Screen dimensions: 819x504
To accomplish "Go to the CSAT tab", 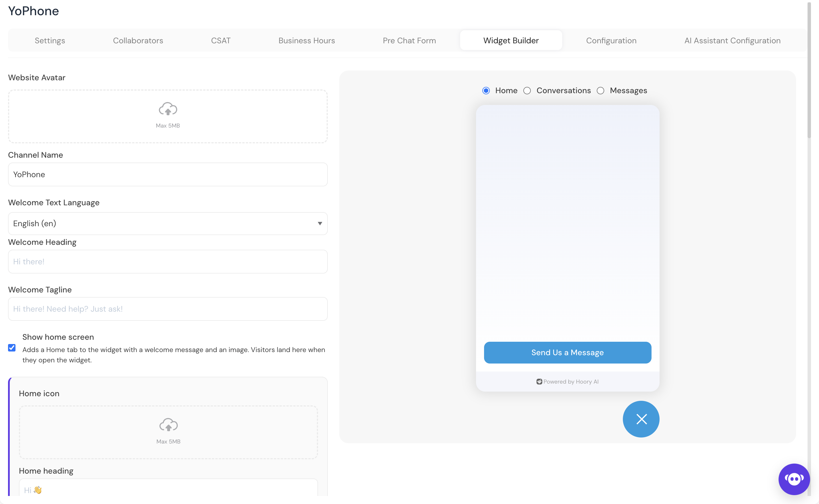I will tap(221, 41).
